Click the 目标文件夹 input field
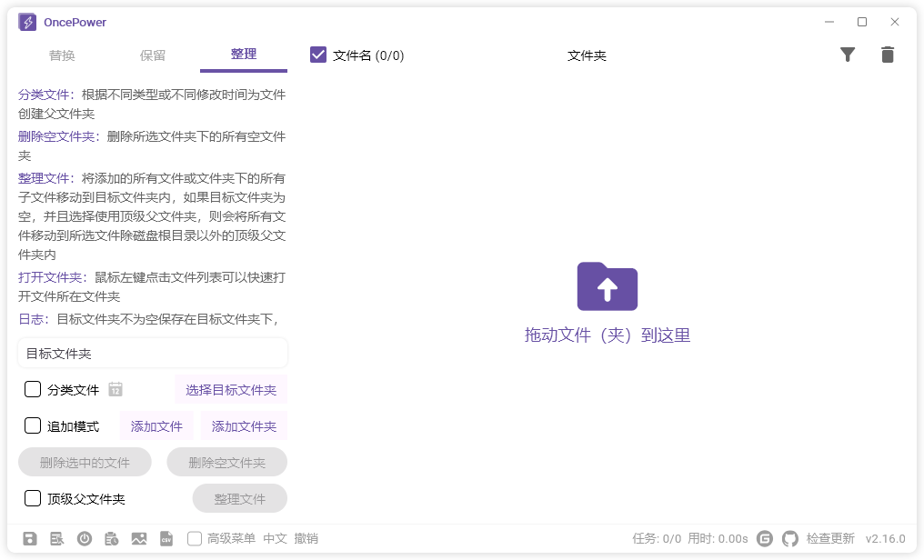This screenshot has width=924, height=560. [x=152, y=353]
